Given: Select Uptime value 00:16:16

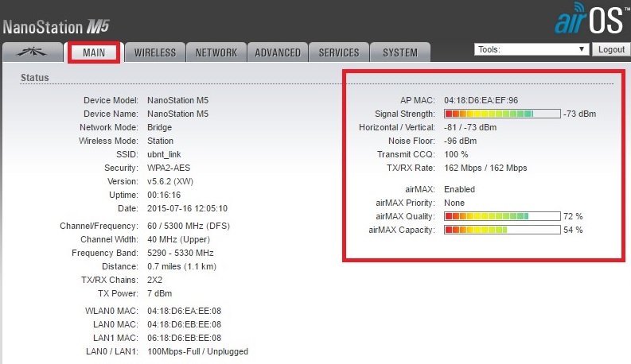Looking at the screenshot, I should tap(164, 195).
